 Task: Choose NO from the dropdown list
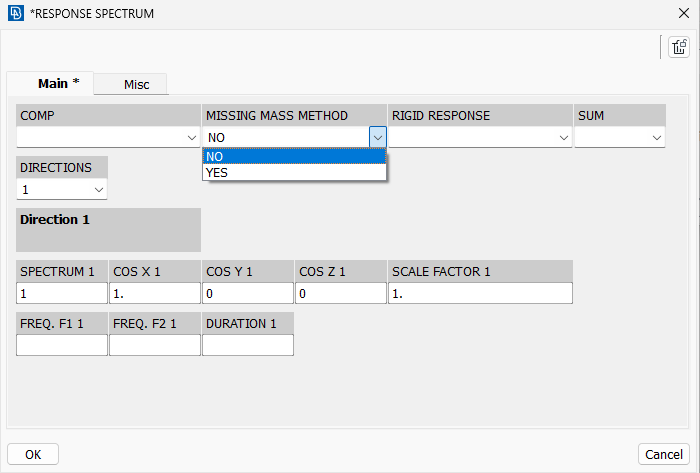(294, 157)
